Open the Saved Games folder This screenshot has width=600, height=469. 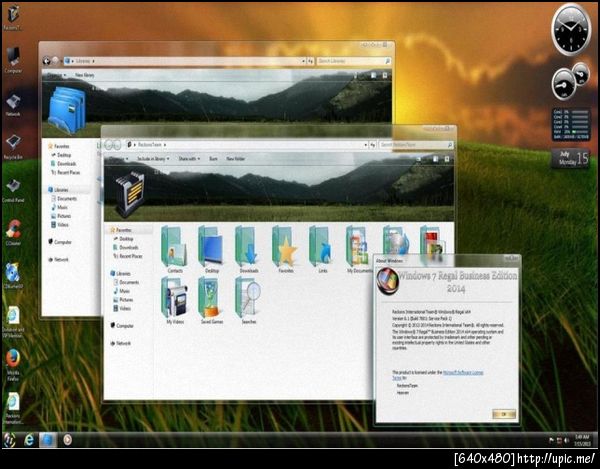pyautogui.click(x=212, y=301)
